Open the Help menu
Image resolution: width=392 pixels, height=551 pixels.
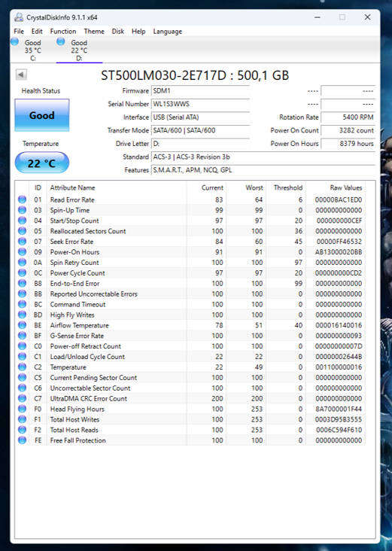(x=138, y=32)
